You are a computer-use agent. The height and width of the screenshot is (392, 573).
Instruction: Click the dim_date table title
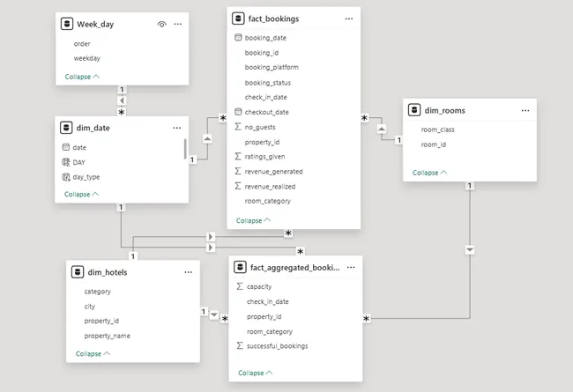pyautogui.click(x=93, y=128)
